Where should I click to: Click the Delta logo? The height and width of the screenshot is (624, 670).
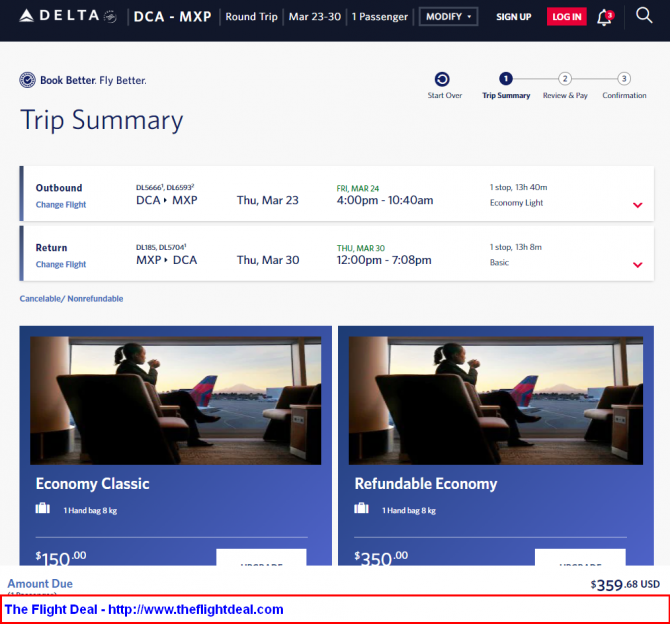click(60, 16)
